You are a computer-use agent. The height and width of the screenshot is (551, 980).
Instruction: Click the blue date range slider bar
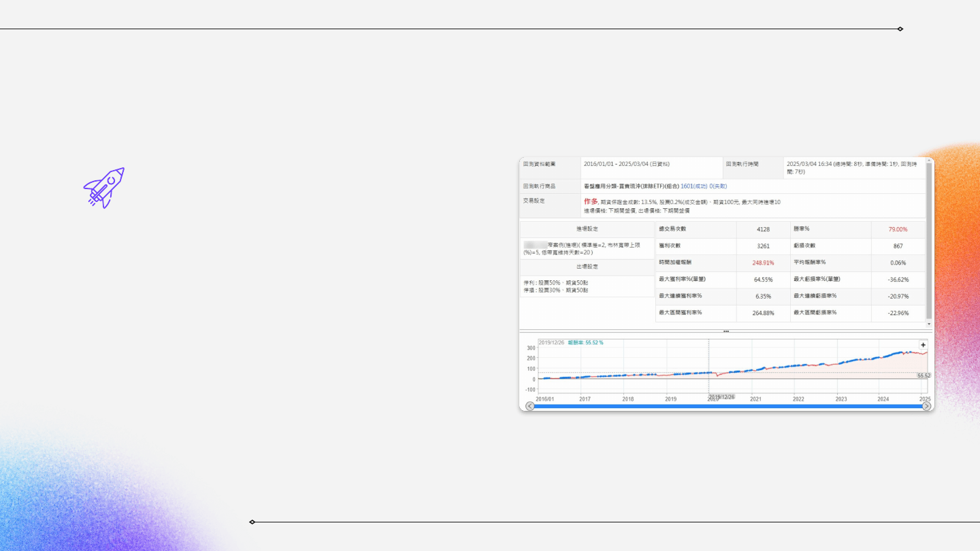tap(728, 406)
